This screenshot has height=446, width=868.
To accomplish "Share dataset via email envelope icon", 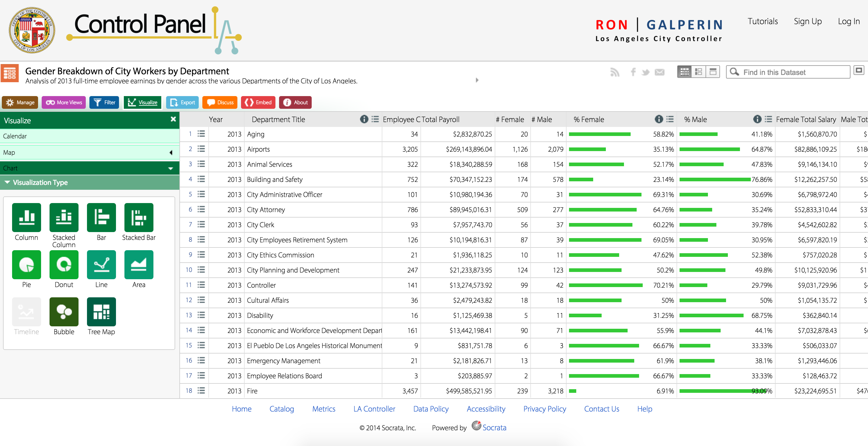I will (659, 72).
